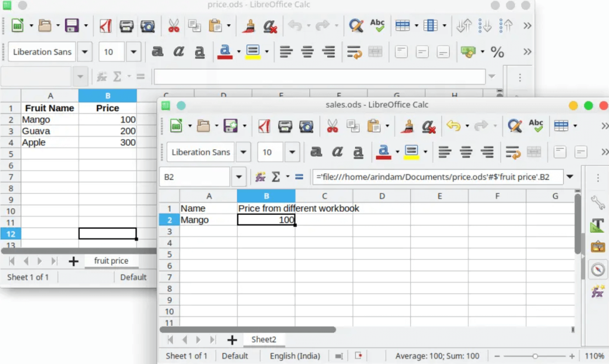The width and height of the screenshot is (609, 364).
Task: Add a new sheet with the plus button
Action: [232, 340]
